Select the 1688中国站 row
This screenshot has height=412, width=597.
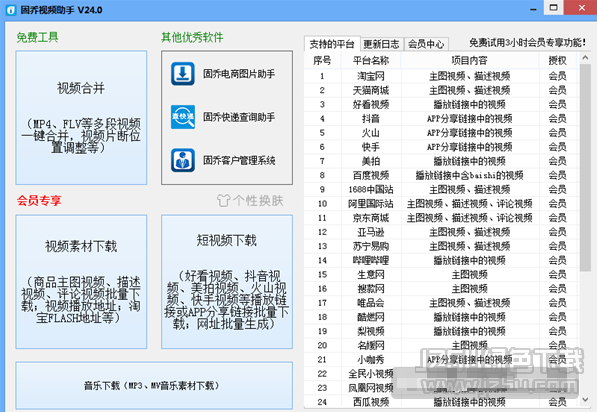[x=442, y=190]
